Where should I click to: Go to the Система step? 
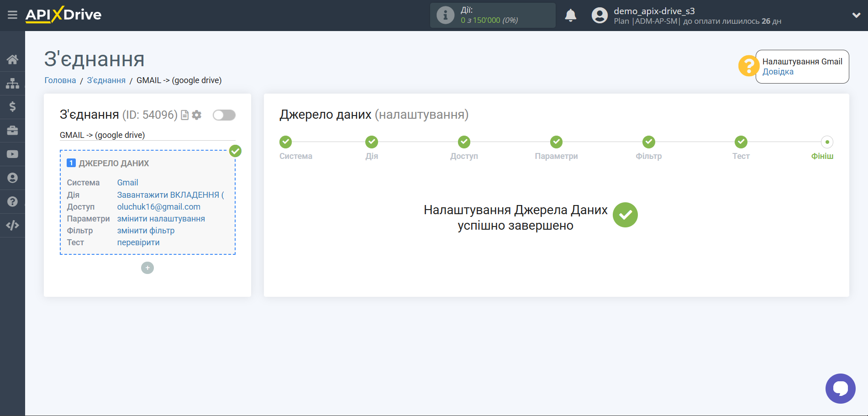286,142
